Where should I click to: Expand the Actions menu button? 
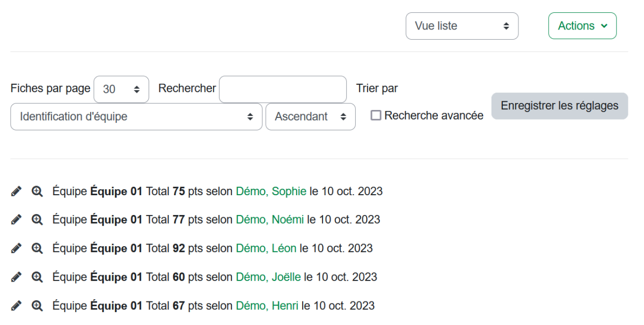(x=582, y=26)
